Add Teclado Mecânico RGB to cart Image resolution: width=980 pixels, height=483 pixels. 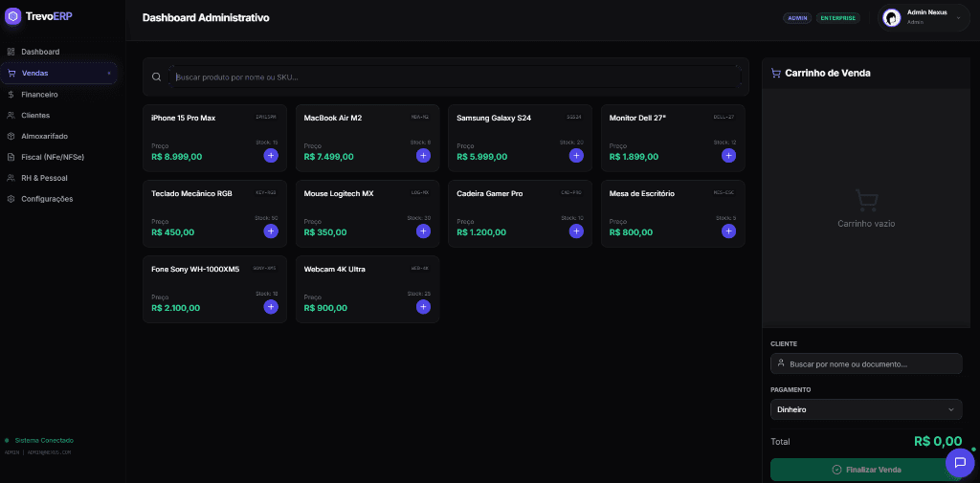click(x=271, y=231)
